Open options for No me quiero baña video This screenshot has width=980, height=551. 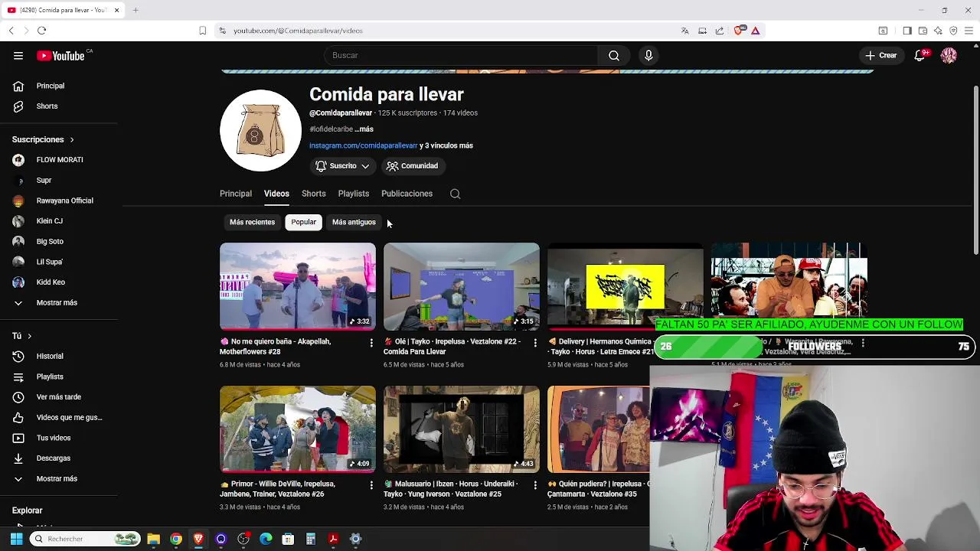[x=371, y=343]
